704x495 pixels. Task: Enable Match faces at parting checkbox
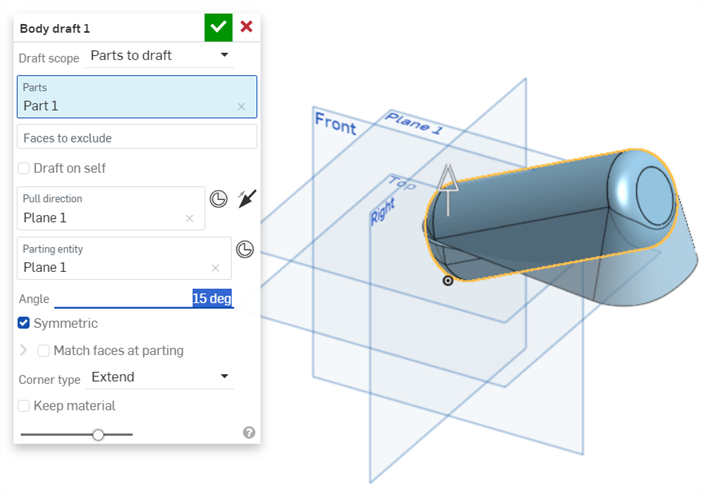44,351
